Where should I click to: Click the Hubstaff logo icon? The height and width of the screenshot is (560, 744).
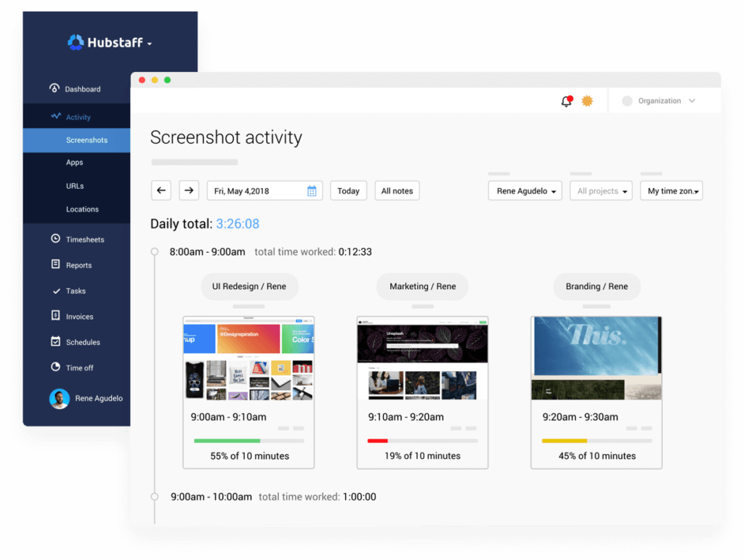coord(76,42)
